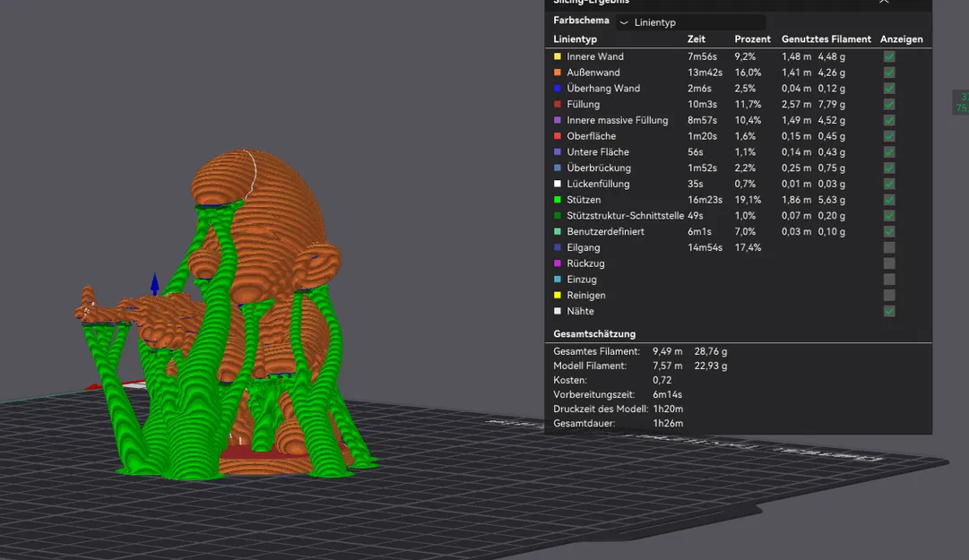Enable display of Eilgang moves
The height and width of the screenshot is (560, 969).
pos(888,247)
